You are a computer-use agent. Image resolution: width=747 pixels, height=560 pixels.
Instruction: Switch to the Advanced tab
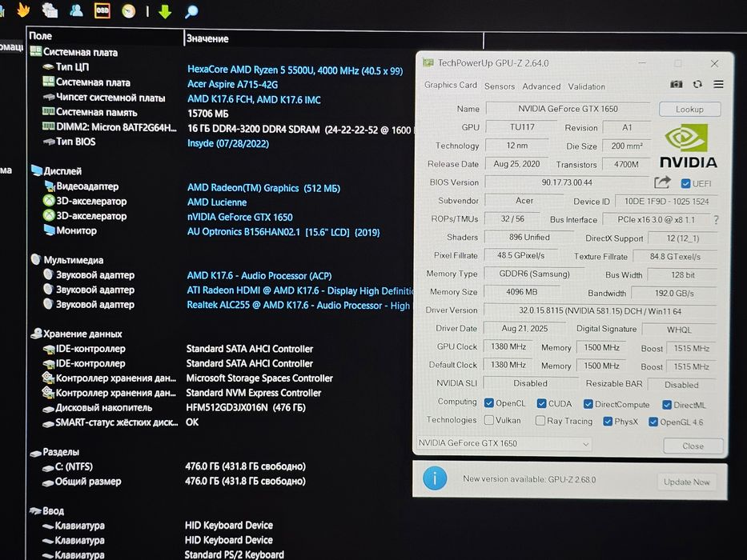[541, 86]
